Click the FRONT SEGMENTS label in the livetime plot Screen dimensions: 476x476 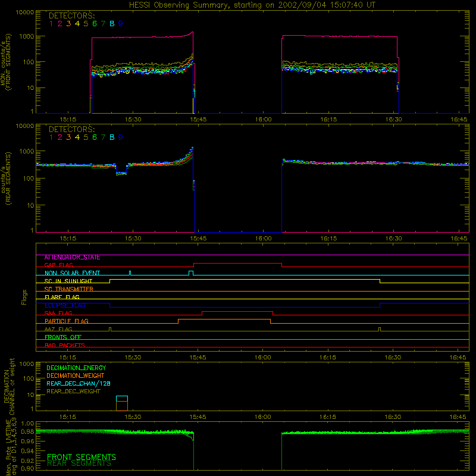[82, 457]
